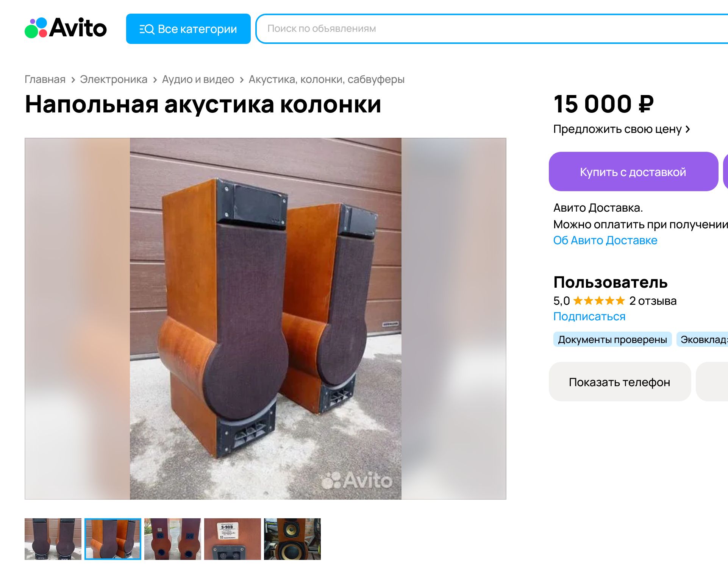Select the last thumbnail with exposed drivers
This screenshot has width=728, height=583.
[x=292, y=539]
